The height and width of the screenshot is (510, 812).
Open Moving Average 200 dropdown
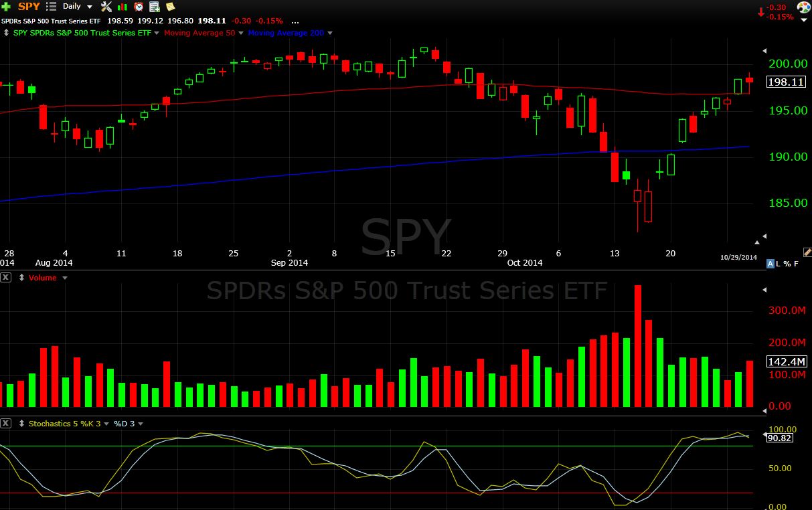tap(330, 33)
